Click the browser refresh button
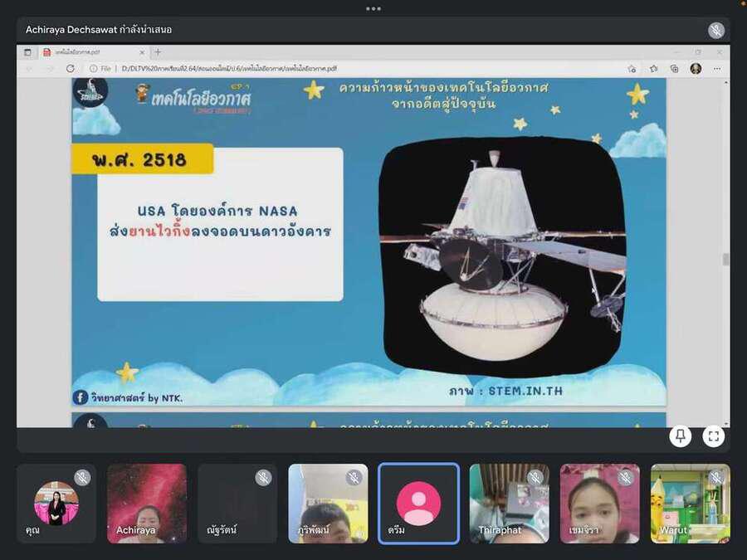The width and height of the screenshot is (747, 560). click(x=70, y=69)
